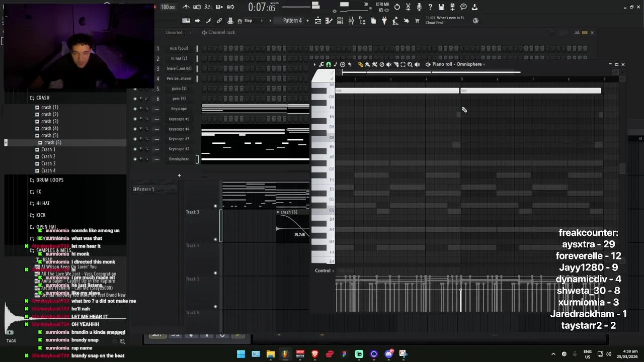Open the Discord taskbar icon

click(x=388, y=354)
